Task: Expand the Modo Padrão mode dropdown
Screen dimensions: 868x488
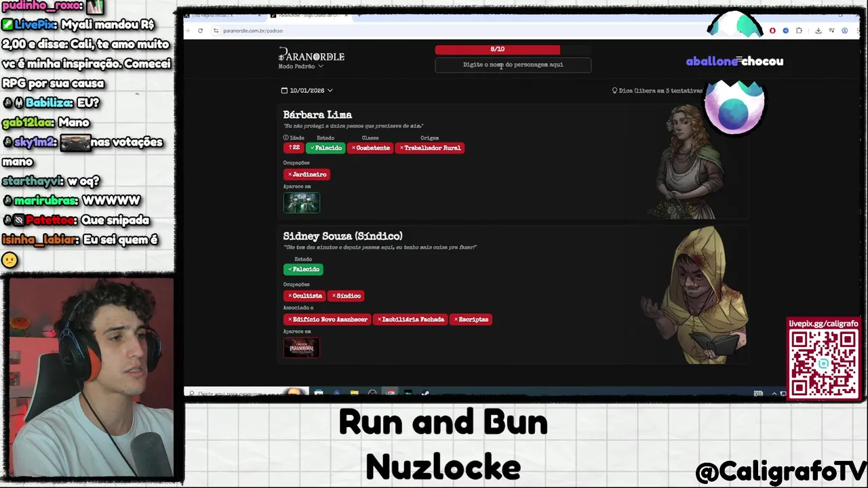Action: point(301,66)
